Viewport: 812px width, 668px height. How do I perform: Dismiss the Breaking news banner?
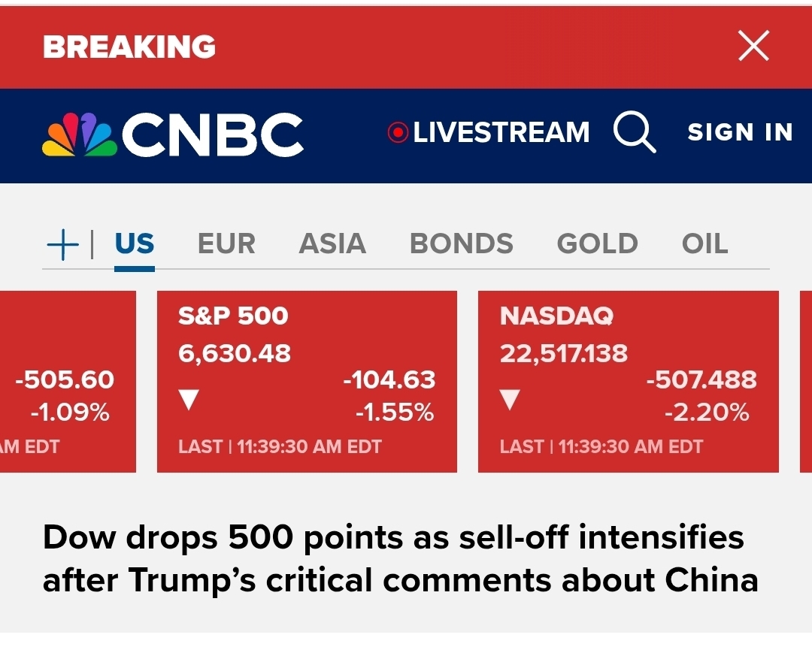tap(753, 46)
